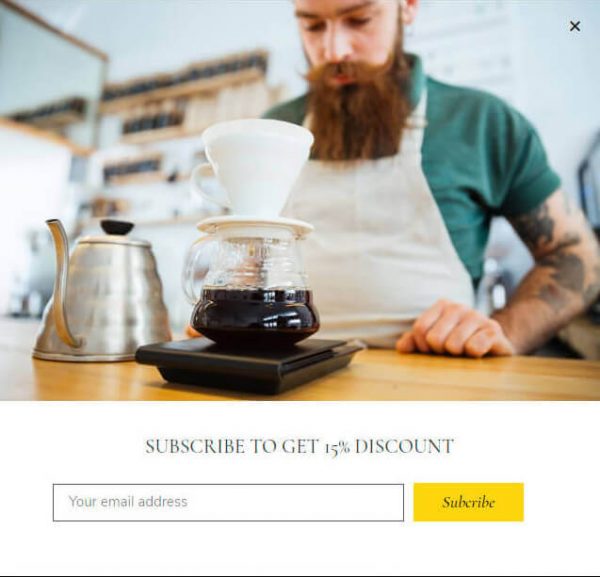Focus the email box beside the Subcribe button

(228, 502)
